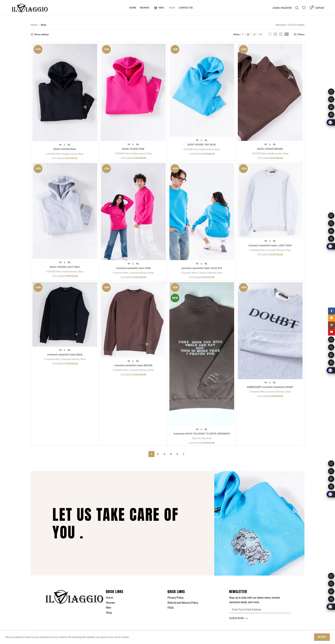This screenshot has width=335, height=644.
Task: Open the wishlist heart icon
Action: [x=304, y=8]
